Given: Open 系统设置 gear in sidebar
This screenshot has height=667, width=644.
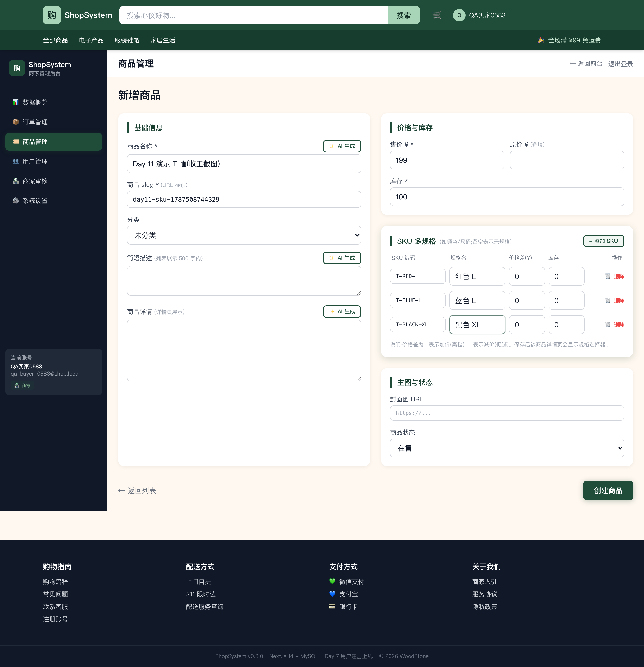Looking at the screenshot, I should click(x=54, y=201).
